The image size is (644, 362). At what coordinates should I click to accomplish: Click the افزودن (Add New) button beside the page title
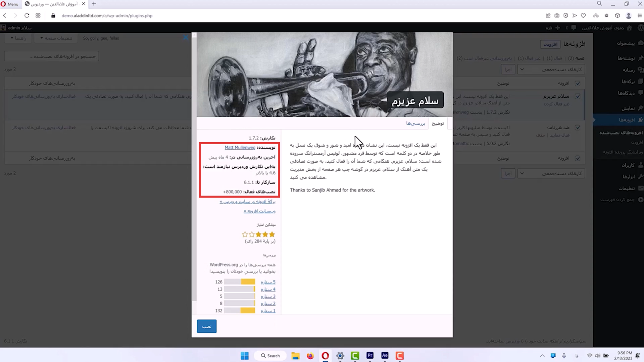coord(550,44)
